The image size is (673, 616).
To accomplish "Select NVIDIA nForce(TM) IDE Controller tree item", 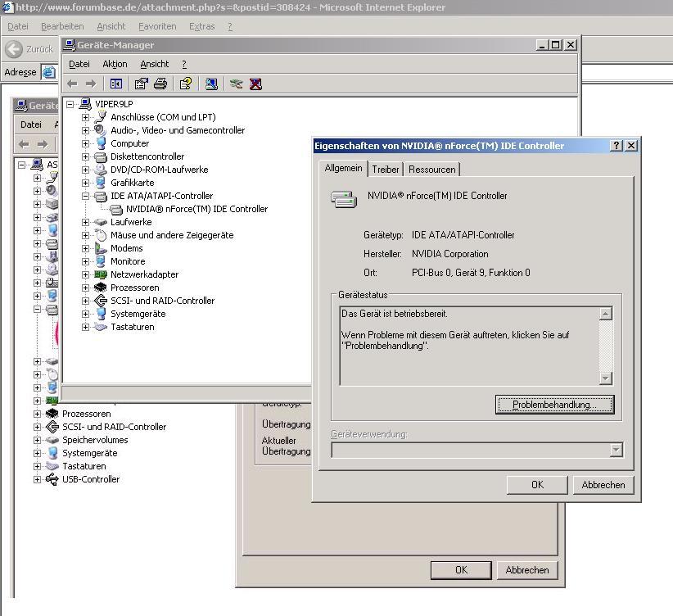I will click(x=196, y=209).
